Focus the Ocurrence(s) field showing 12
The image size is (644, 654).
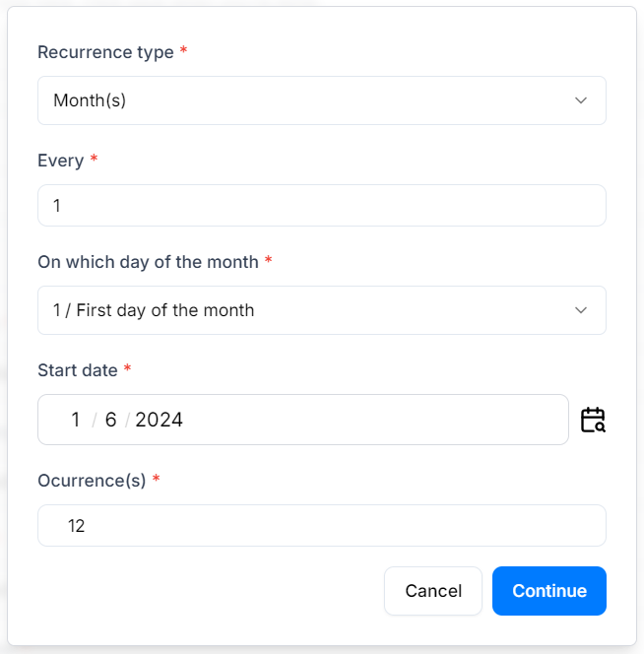[321, 526]
